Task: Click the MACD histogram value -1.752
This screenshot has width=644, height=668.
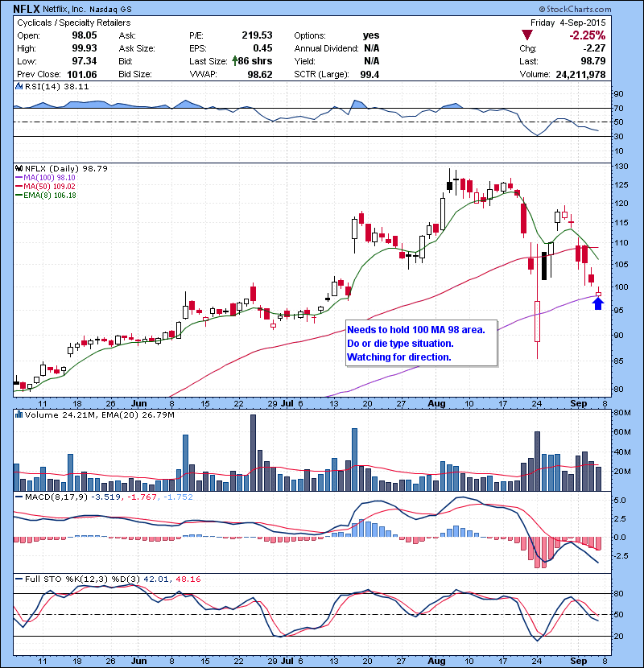Action: [178, 497]
